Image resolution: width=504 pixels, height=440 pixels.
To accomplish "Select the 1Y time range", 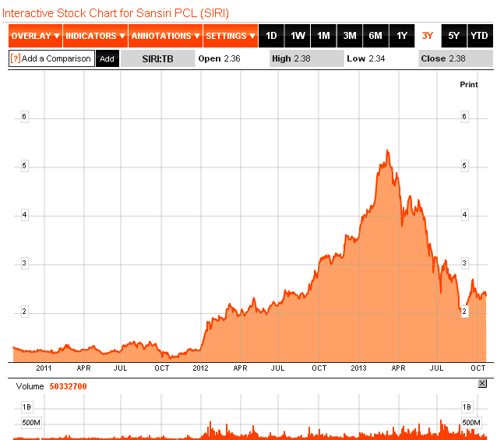I will [x=402, y=36].
